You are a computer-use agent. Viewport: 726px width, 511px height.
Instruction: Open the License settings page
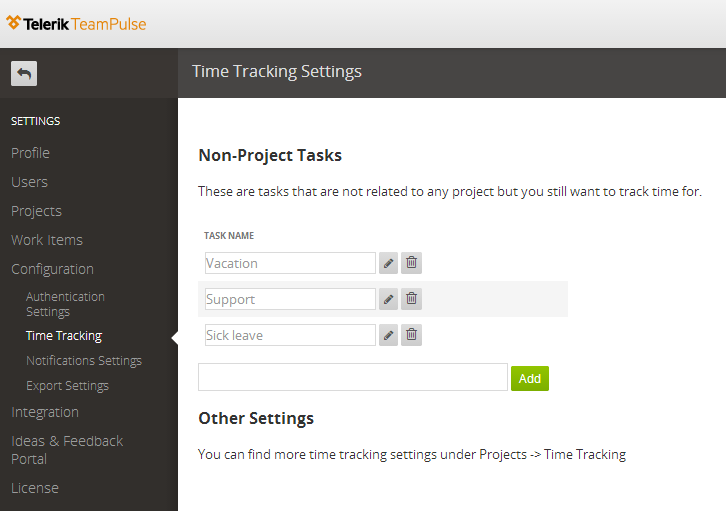coord(35,488)
